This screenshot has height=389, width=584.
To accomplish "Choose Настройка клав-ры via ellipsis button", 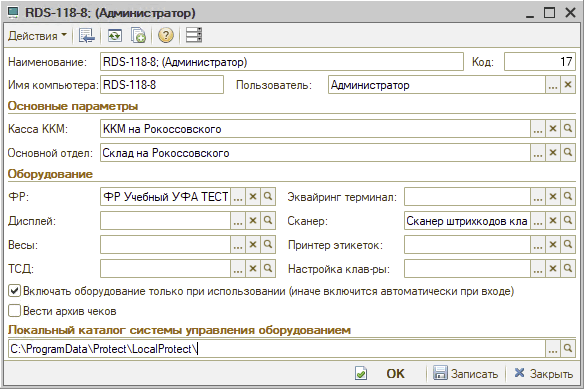I will click(538, 269).
